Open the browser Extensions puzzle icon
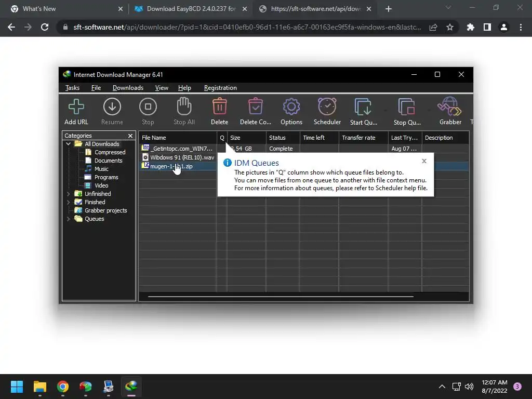This screenshot has height=399, width=532. (x=470, y=27)
